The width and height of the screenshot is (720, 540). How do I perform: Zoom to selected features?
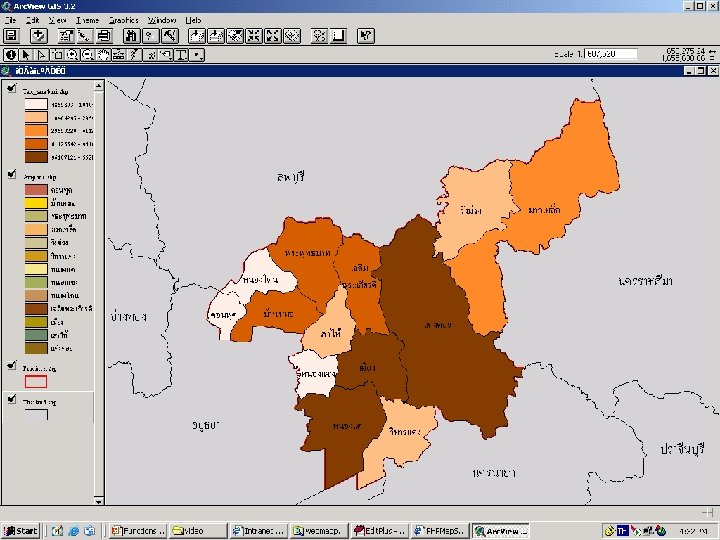coord(235,36)
